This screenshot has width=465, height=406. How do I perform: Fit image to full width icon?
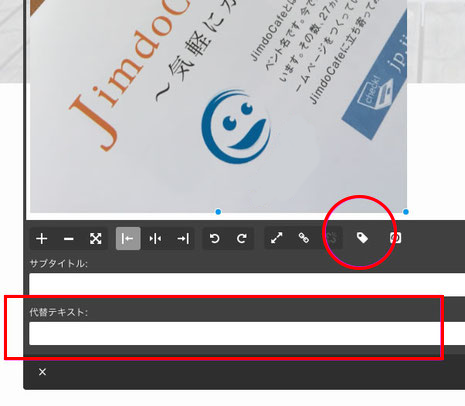click(96, 239)
